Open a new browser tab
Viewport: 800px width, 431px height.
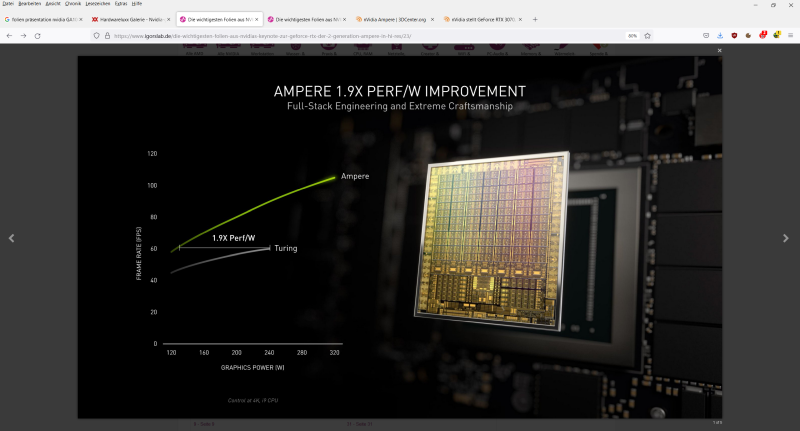[535, 19]
